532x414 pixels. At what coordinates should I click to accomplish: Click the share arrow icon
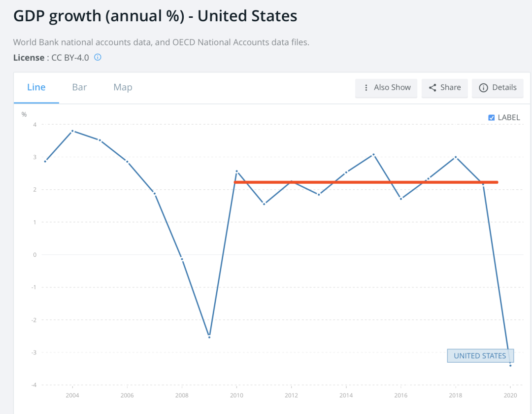(432, 88)
